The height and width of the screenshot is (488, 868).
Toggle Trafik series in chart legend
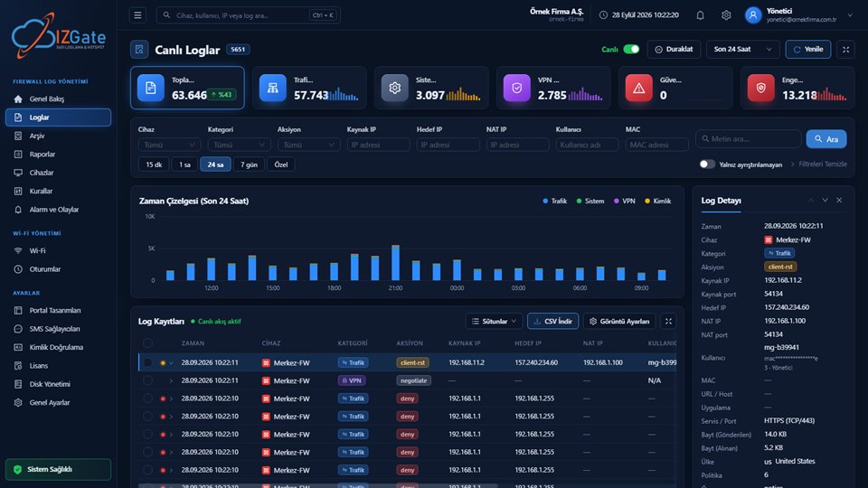click(x=555, y=201)
